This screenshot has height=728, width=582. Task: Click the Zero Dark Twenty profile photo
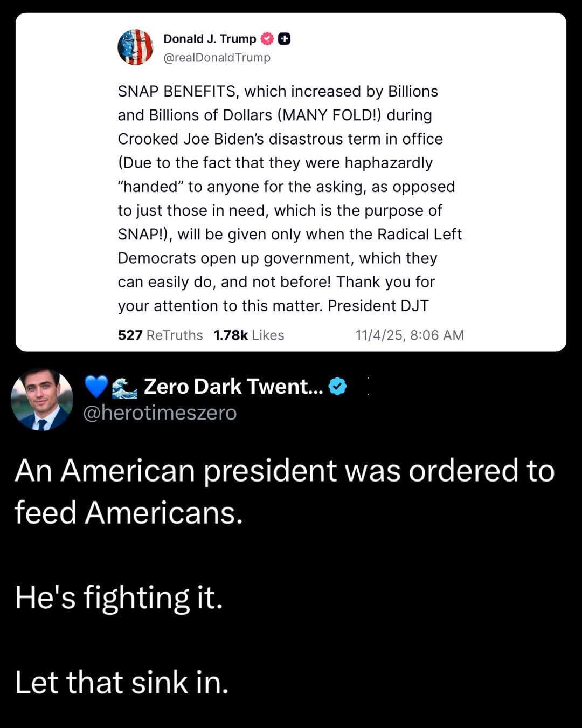pyautogui.click(x=42, y=400)
